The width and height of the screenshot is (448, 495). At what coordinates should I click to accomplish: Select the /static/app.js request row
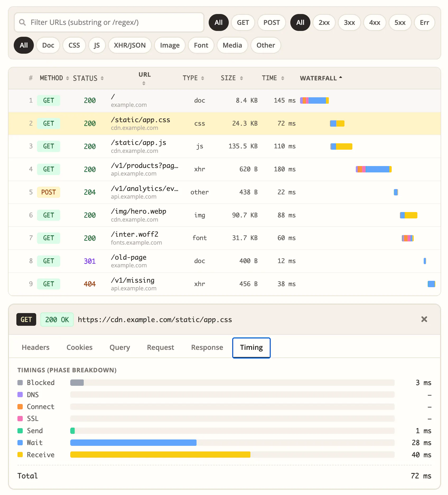(225, 146)
